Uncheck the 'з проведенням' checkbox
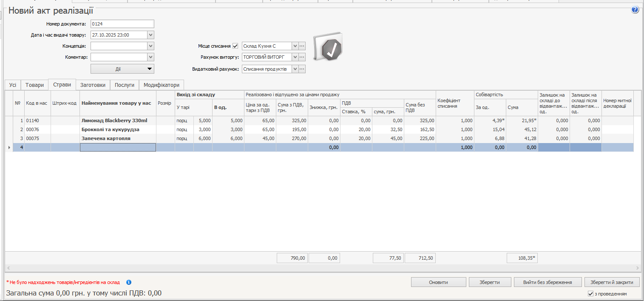The image size is (644, 301). 590,294
